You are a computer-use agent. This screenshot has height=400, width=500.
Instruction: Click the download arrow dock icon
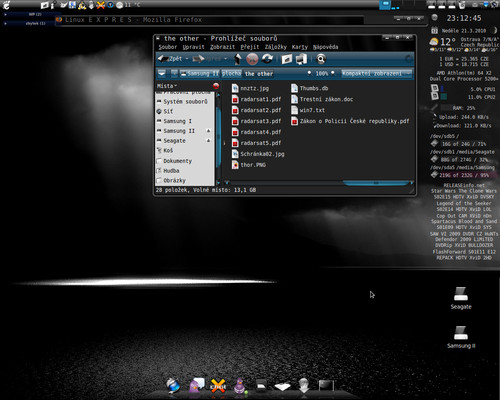[304, 386]
